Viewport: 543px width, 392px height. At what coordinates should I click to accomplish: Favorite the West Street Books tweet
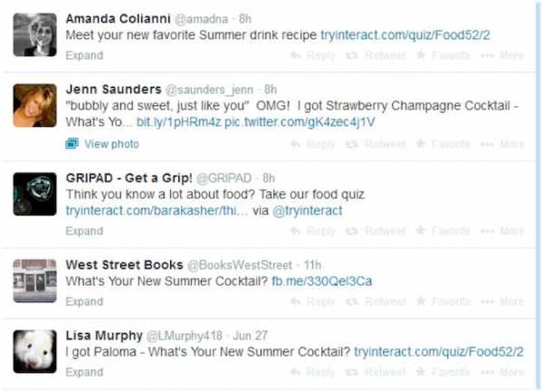click(x=443, y=301)
